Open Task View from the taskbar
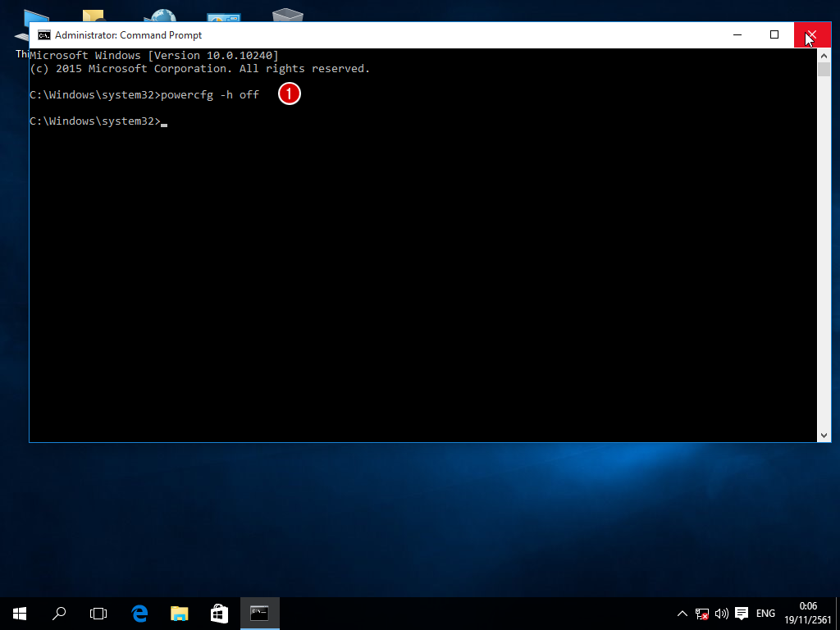The width and height of the screenshot is (840, 630). tap(98, 613)
